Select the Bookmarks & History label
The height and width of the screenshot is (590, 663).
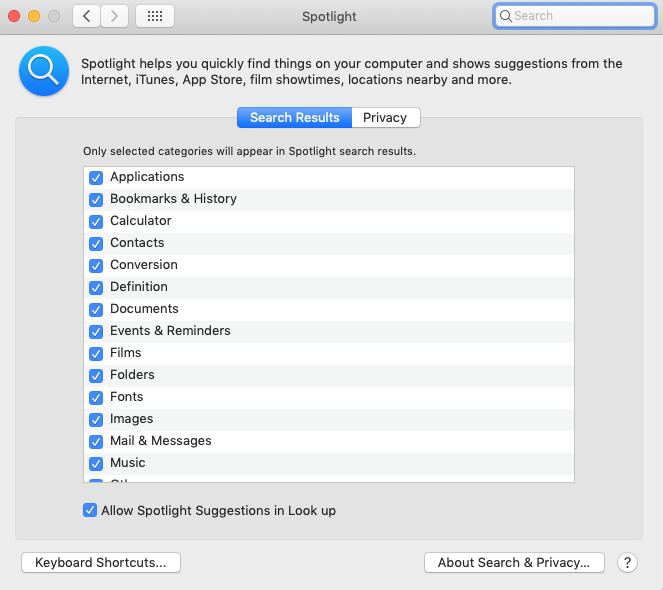click(x=173, y=199)
